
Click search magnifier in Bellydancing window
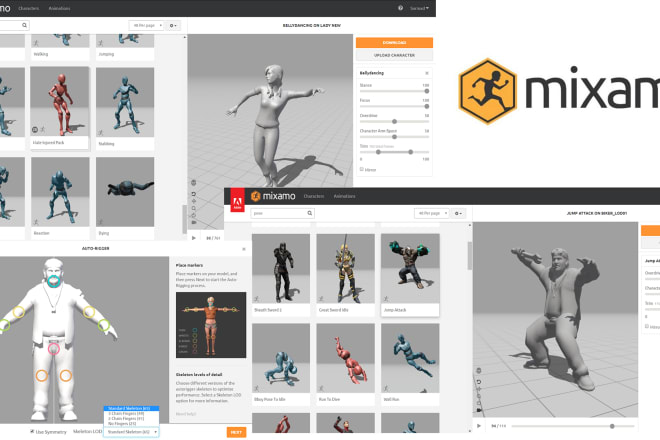coord(24,25)
